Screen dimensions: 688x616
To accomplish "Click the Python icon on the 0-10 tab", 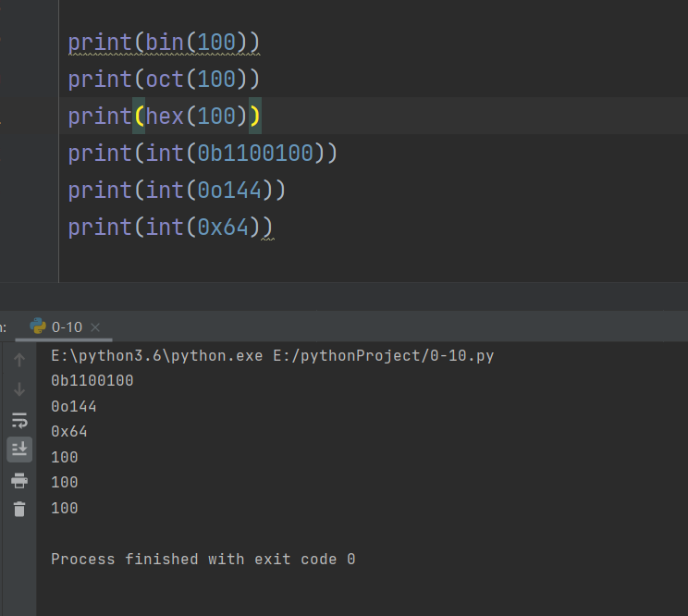I will coord(38,326).
